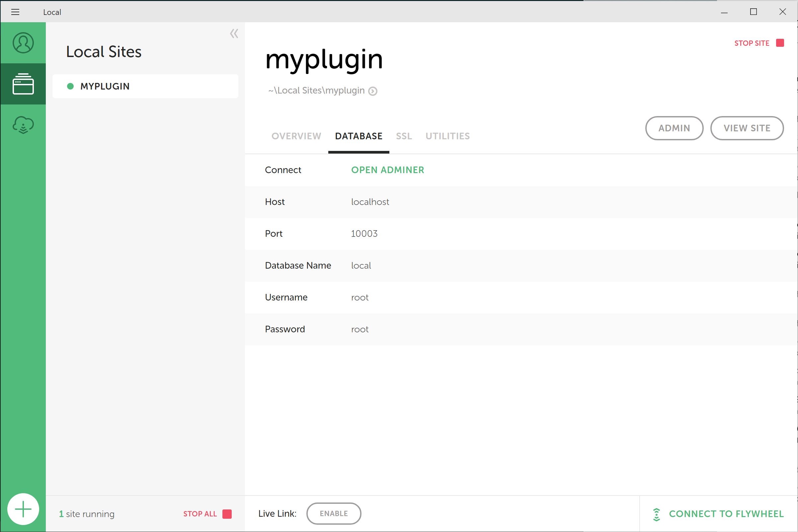798x532 pixels.
Task: Click the Database Name value local
Action: [x=360, y=266]
